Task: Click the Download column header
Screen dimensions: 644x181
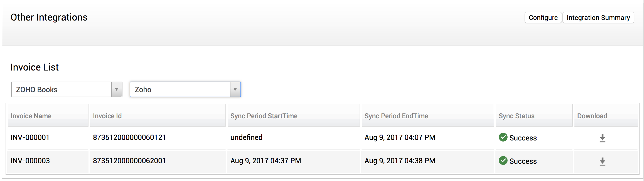Action: click(x=592, y=116)
